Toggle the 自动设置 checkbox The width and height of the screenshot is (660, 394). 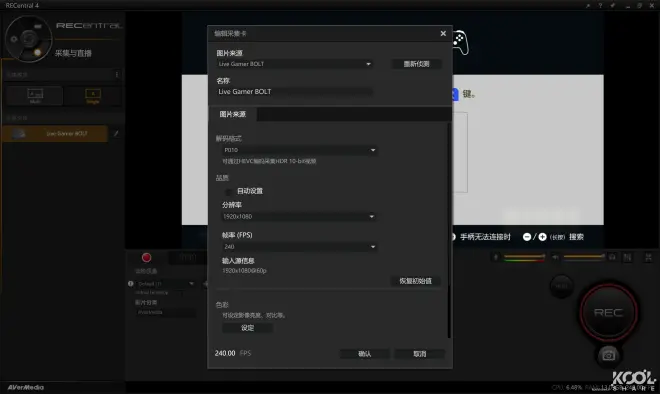(x=229, y=192)
